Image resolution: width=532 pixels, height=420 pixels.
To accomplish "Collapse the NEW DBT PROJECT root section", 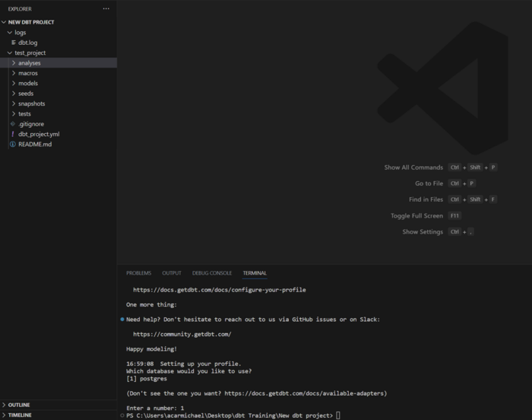I will pyautogui.click(x=5, y=22).
